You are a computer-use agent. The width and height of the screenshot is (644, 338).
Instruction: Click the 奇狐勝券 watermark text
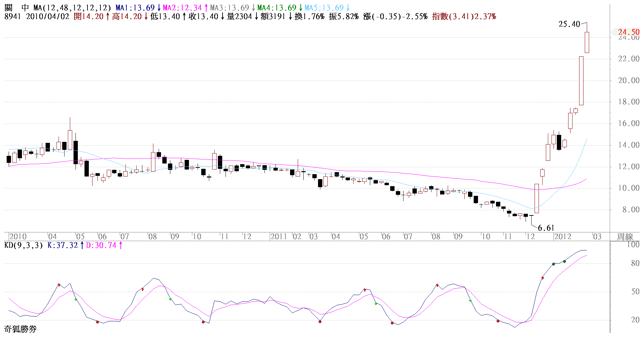(20, 329)
